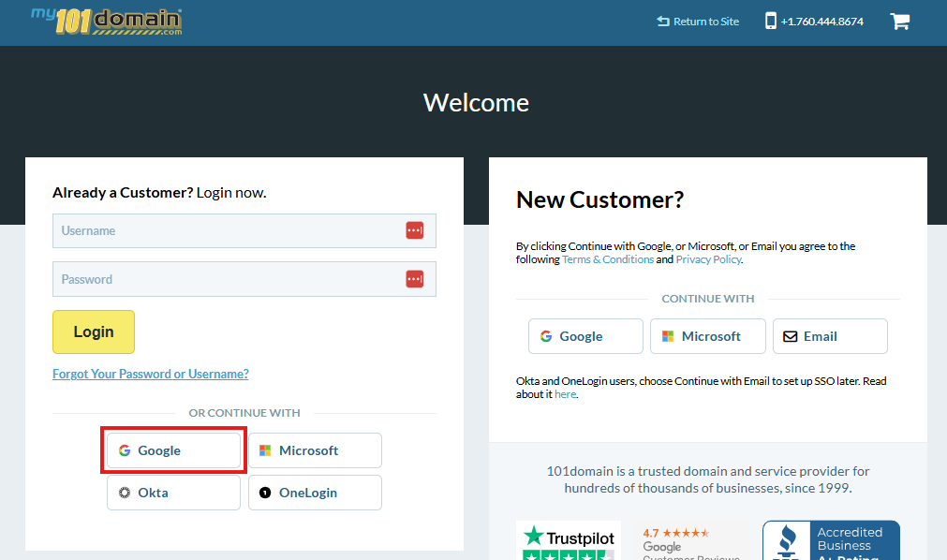Screen dimensions: 947x560
Task: Click the OneLogin circle icon
Action: (267, 493)
